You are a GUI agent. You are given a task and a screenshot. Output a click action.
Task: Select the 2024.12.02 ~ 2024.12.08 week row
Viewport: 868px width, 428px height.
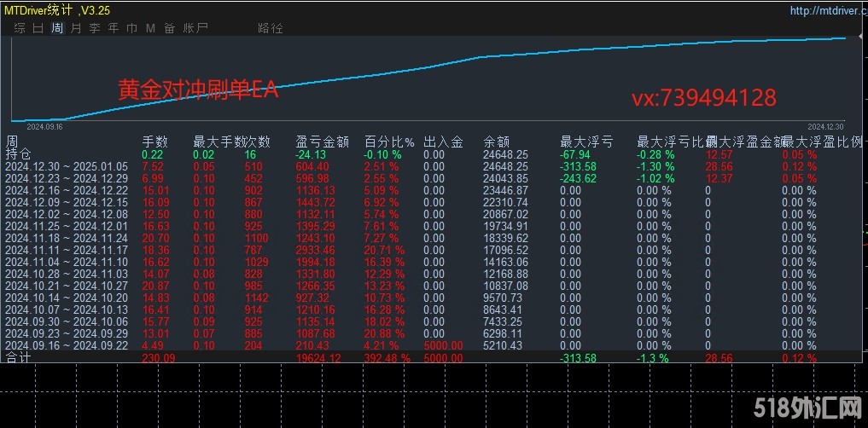click(x=434, y=215)
